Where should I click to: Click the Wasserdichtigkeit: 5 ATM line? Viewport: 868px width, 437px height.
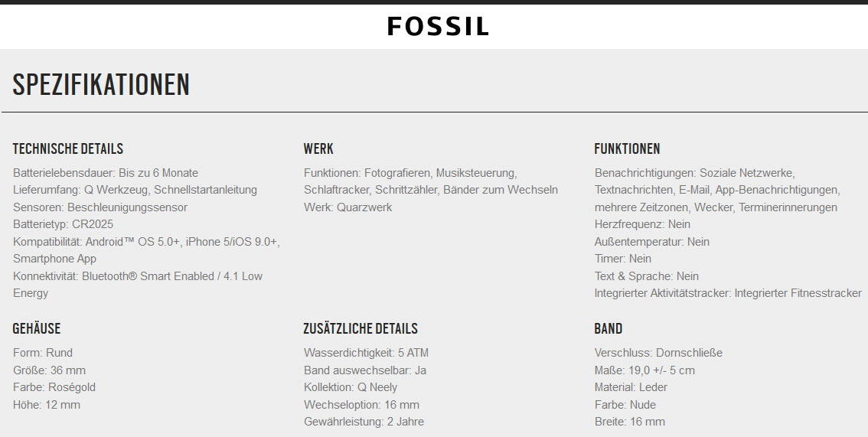tap(366, 353)
